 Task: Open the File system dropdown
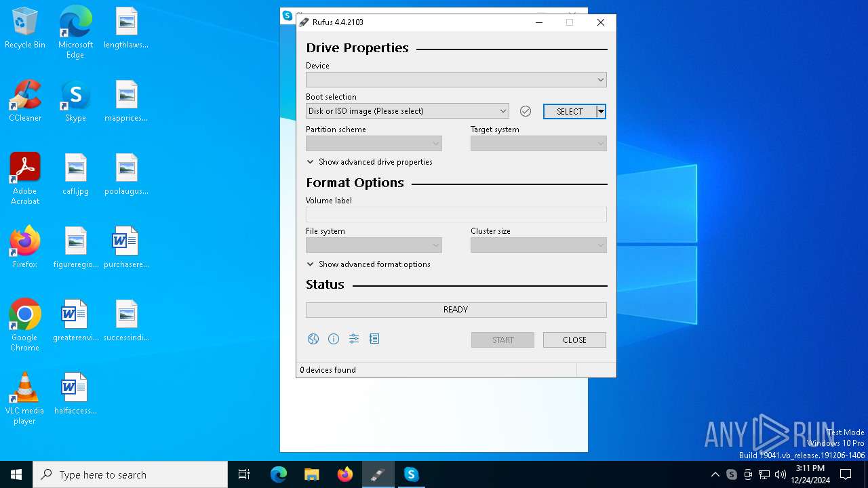(x=374, y=245)
